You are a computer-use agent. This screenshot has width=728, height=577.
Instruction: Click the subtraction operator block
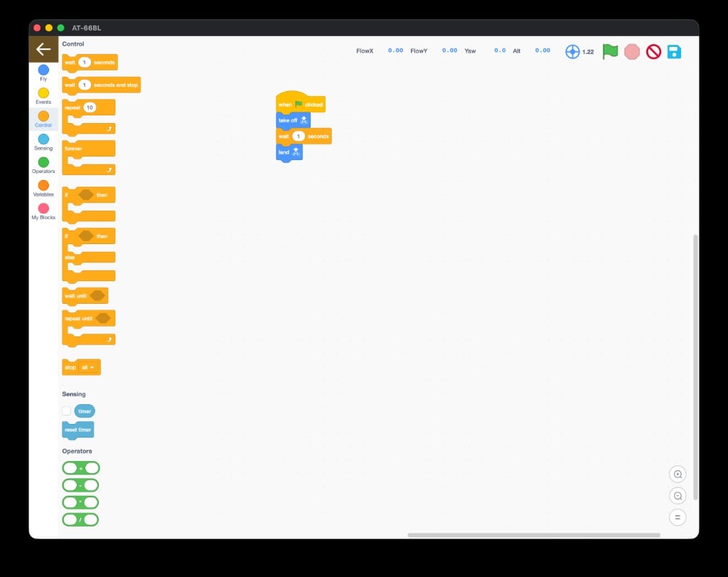[80, 485]
